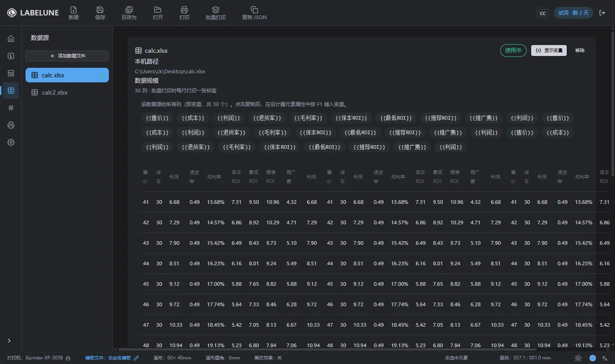Click the LABELUNE logo
Viewport: 615px width, 364px height.
coord(33,13)
